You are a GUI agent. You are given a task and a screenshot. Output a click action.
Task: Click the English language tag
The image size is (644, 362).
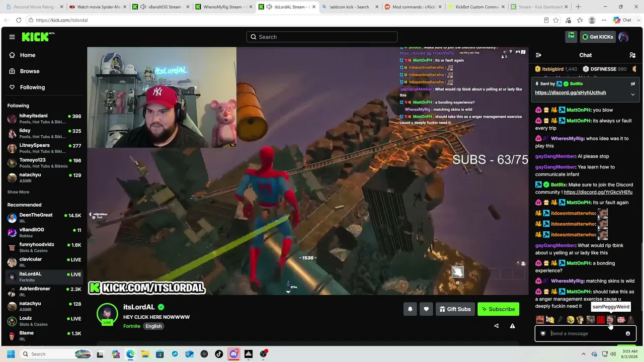(x=153, y=326)
